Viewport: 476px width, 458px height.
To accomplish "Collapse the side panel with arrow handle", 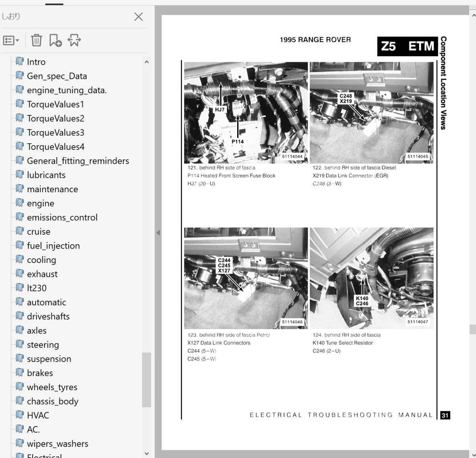I will click(158, 232).
